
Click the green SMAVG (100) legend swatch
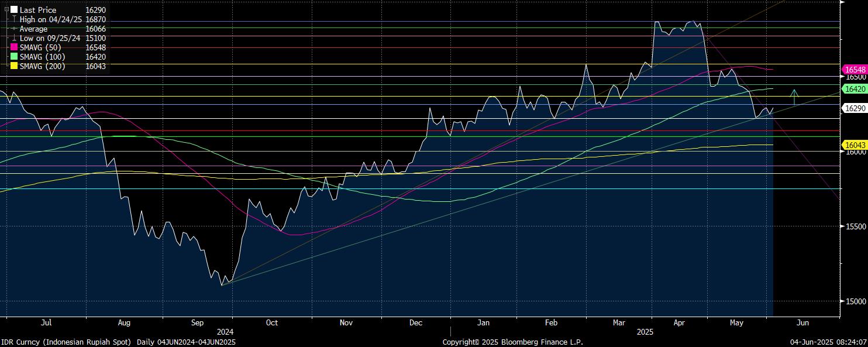pos(14,57)
